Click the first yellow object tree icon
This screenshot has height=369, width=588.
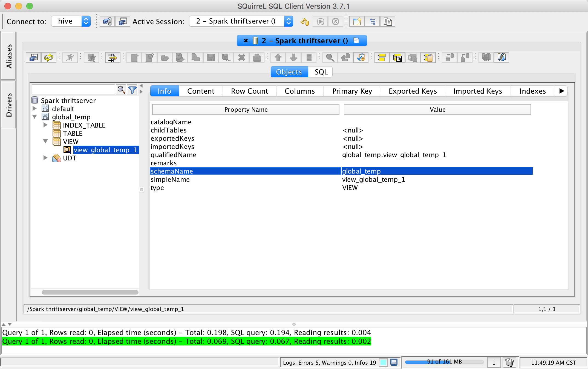[382, 57]
